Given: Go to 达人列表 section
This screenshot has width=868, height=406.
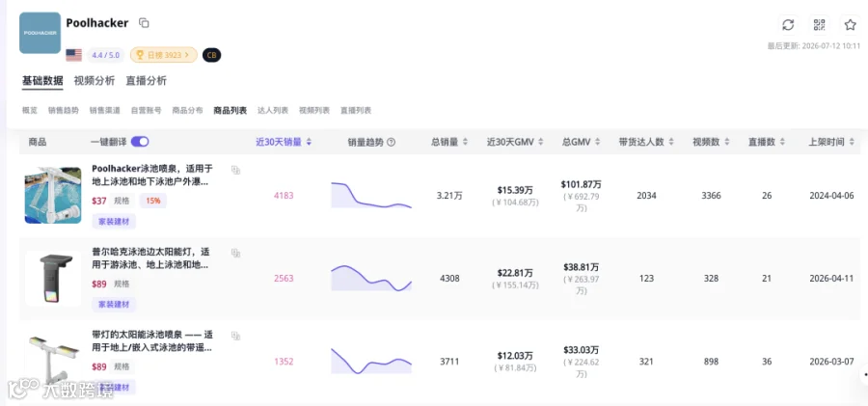Looking at the screenshot, I should tap(273, 110).
